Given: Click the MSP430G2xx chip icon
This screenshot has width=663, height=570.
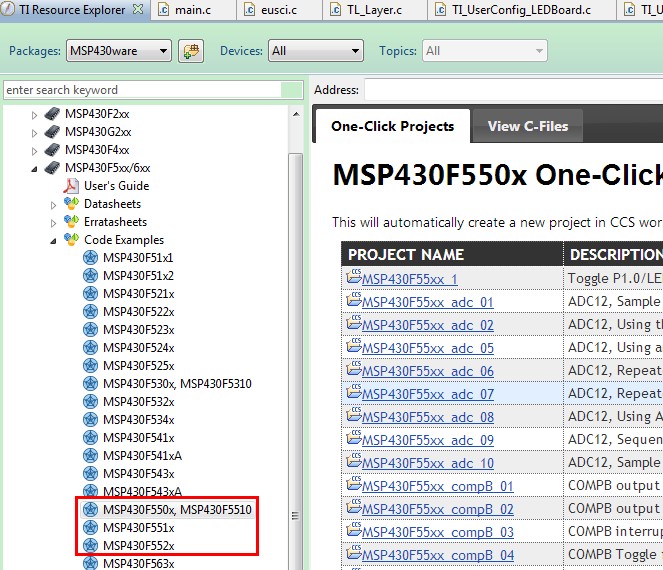Looking at the screenshot, I should point(52,132).
